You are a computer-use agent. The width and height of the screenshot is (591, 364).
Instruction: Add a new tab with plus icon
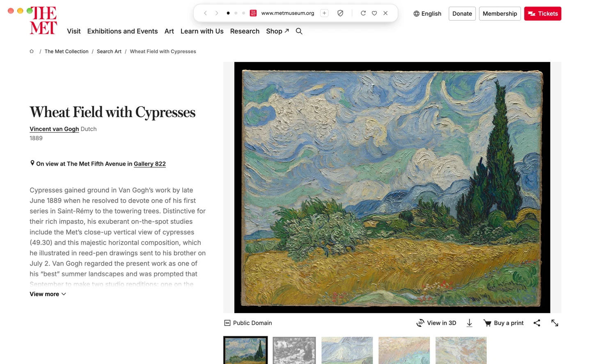(324, 13)
